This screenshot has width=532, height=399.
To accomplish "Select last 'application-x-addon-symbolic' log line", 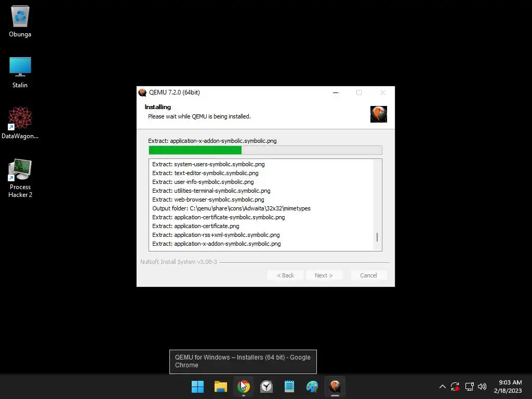I will [x=217, y=244].
